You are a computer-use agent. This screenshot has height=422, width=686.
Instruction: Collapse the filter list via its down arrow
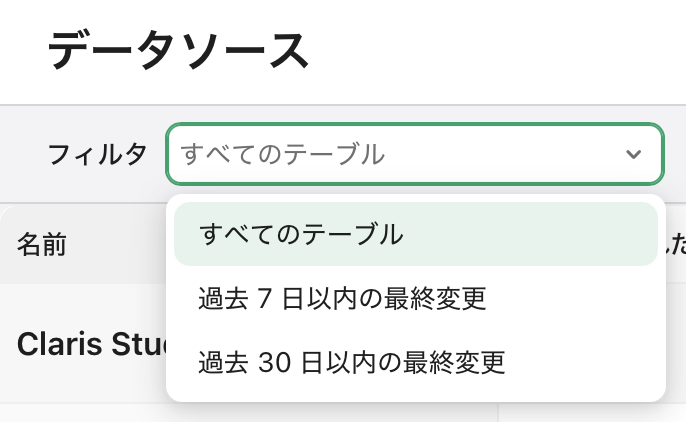tap(632, 154)
